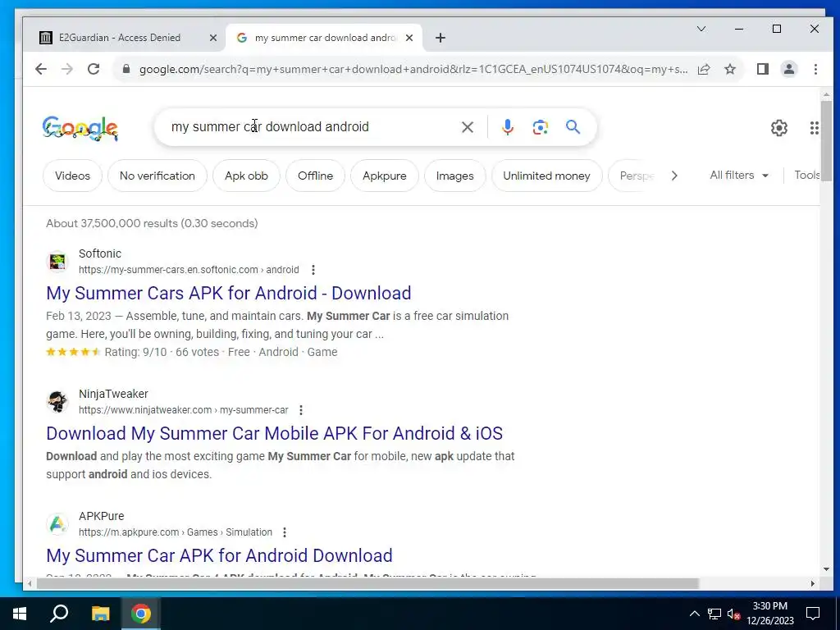Apply the Apkpure filter chip
This screenshot has width=840, height=630.
[x=385, y=176]
